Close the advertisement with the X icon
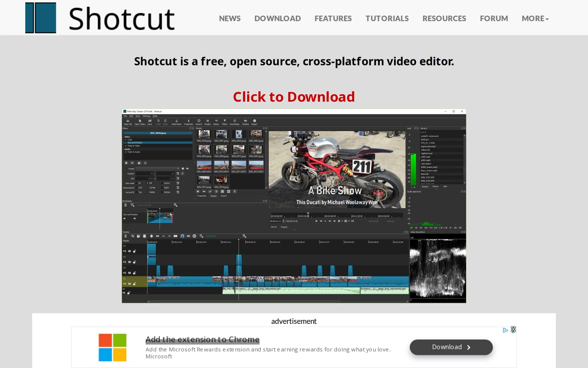 [x=513, y=329]
